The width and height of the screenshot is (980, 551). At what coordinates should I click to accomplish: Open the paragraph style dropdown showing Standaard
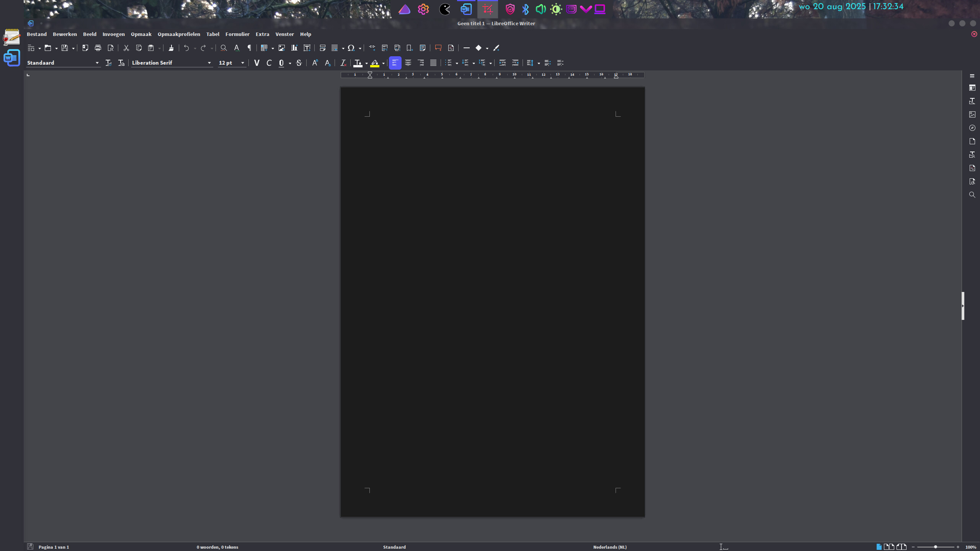pyautogui.click(x=97, y=63)
